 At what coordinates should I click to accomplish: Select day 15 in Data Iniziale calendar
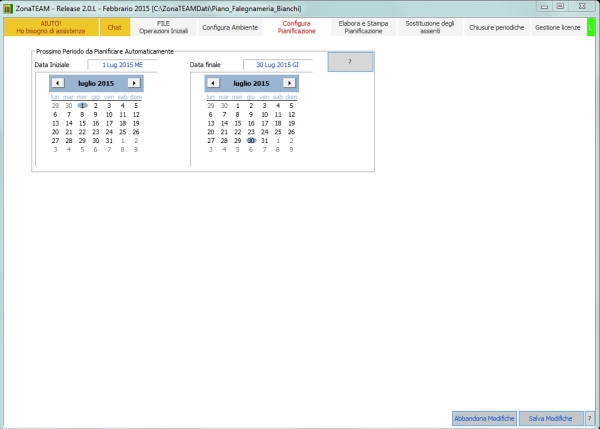click(x=82, y=123)
